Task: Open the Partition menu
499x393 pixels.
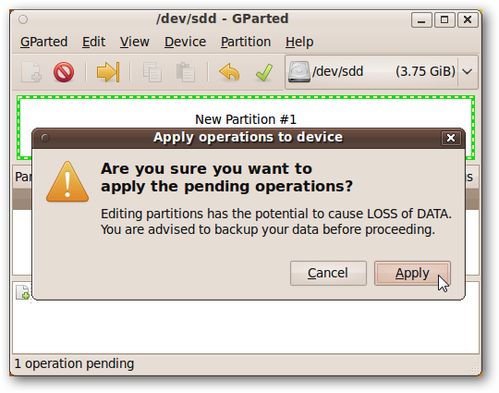Action: coord(246,42)
